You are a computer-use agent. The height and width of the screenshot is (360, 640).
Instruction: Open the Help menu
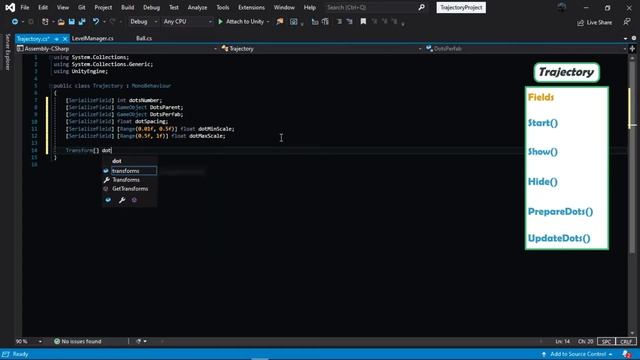pyautogui.click(x=309, y=7)
